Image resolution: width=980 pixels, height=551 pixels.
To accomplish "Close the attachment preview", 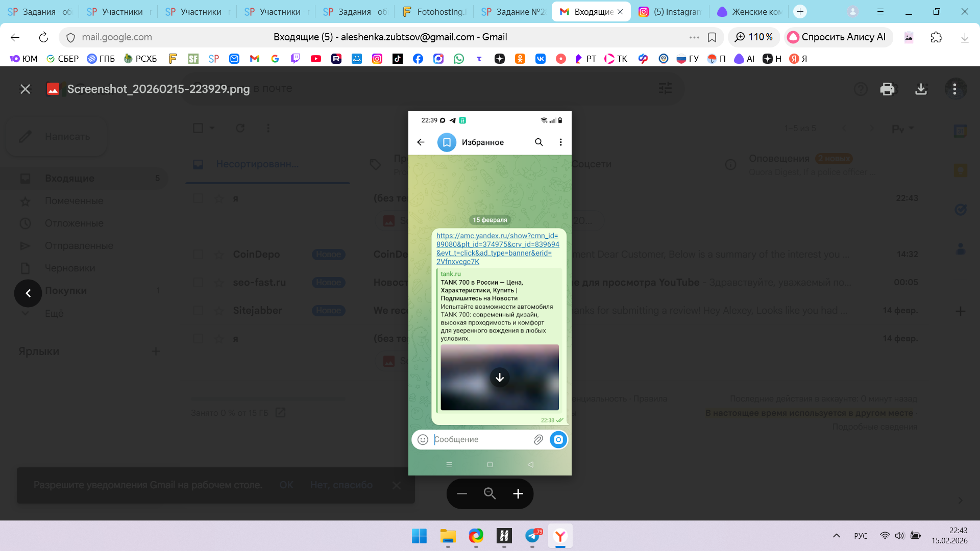I will coord(25,89).
